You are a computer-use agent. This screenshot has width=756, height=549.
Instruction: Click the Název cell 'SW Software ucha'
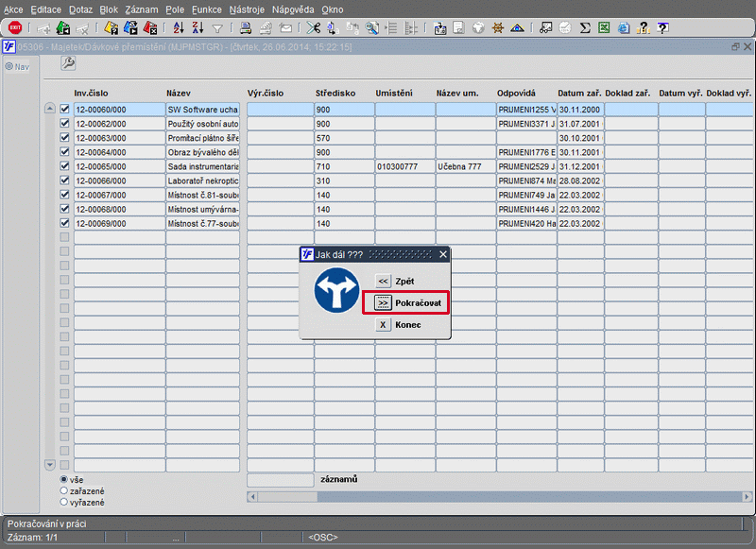coord(202,110)
